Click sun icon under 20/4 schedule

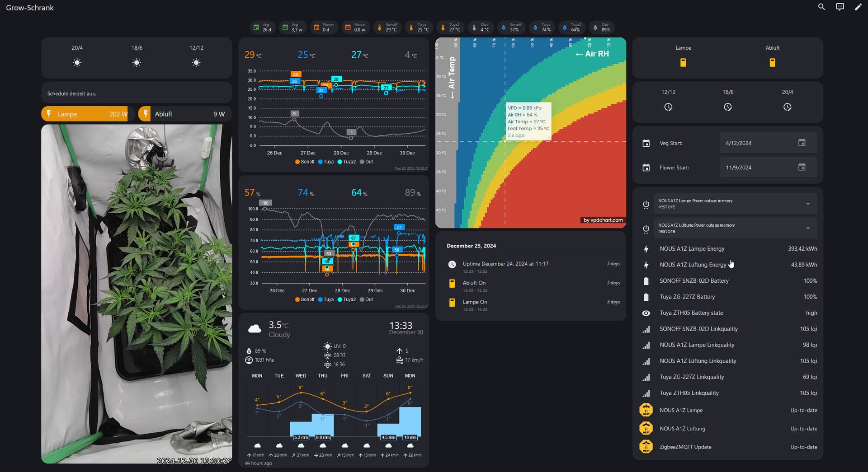coord(77,63)
